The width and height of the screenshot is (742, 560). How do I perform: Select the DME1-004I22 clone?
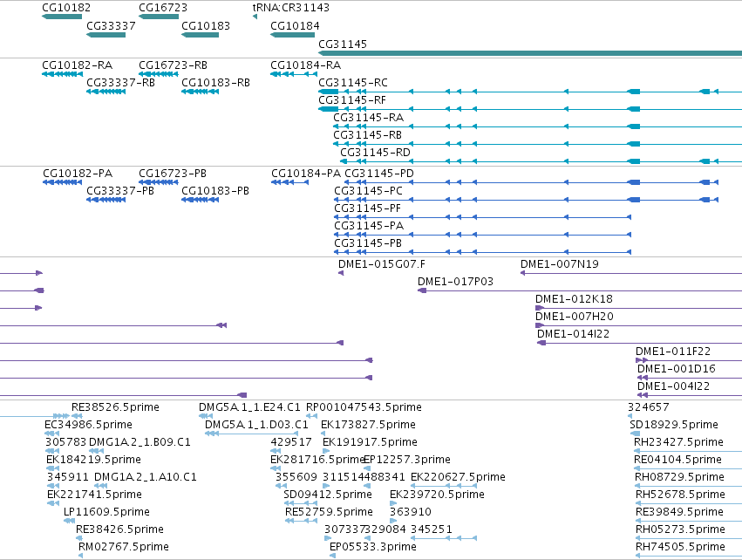coord(690,395)
